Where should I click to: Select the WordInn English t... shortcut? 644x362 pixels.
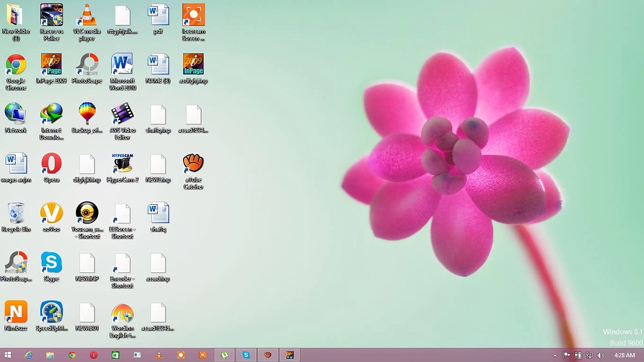click(x=122, y=320)
